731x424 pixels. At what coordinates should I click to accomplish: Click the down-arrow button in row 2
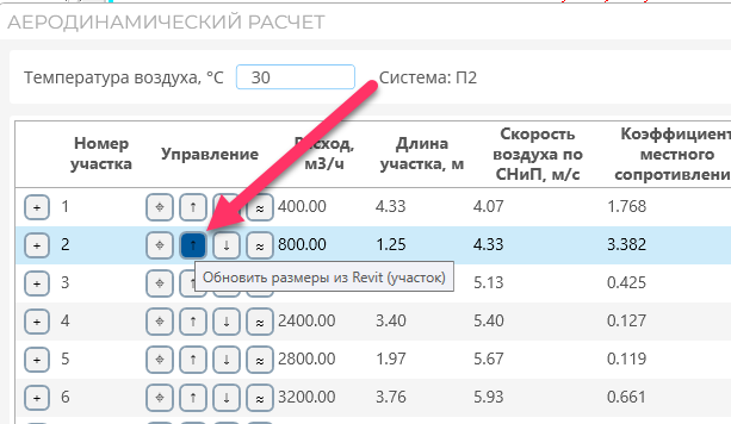point(227,245)
